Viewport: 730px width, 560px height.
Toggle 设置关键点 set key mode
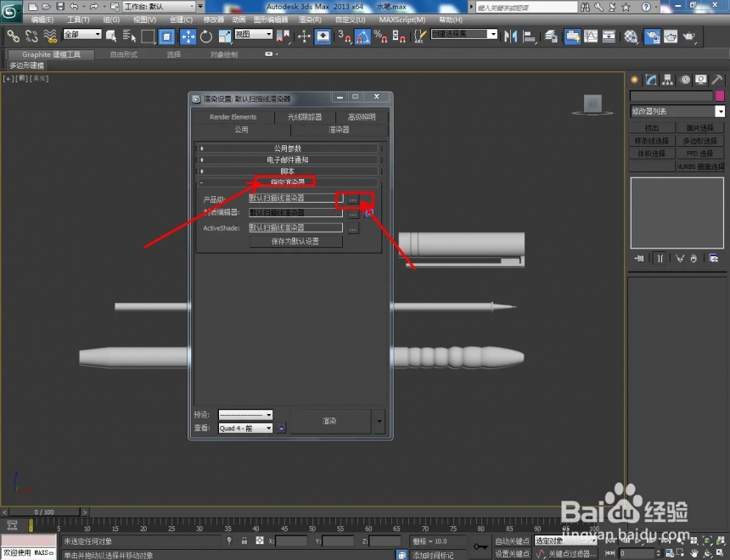click(x=512, y=553)
